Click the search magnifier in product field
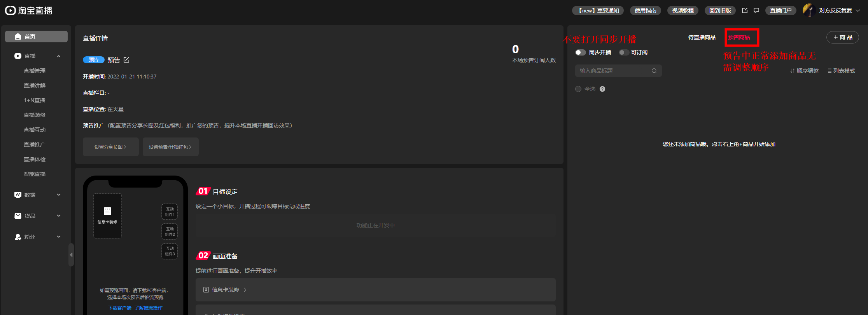868x315 pixels. (654, 71)
